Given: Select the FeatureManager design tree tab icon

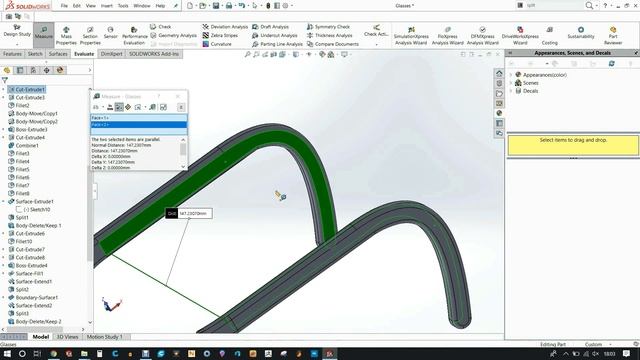Looking at the screenshot, I should tap(7, 70).
